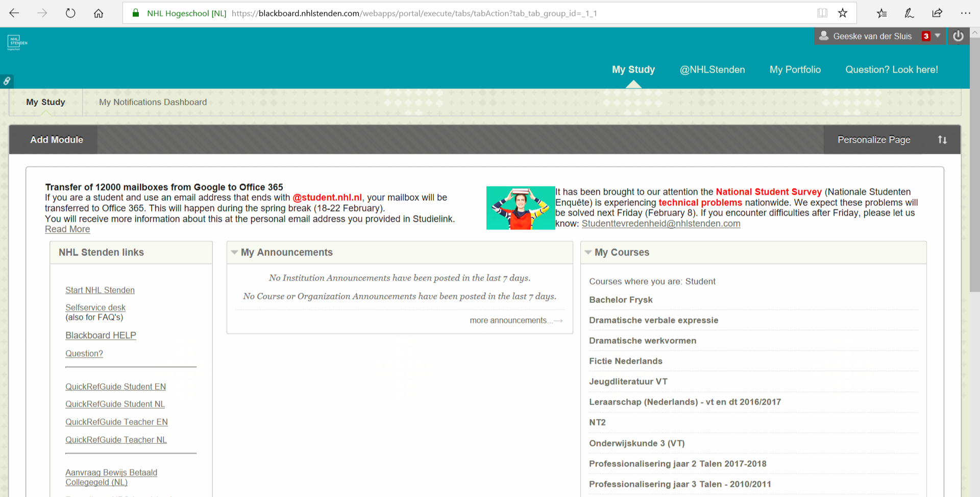Open Aanvraag Bewijs Betaald Collegegeld link
The height and width of the screenshot is (497, 980).
coord(111,477)
